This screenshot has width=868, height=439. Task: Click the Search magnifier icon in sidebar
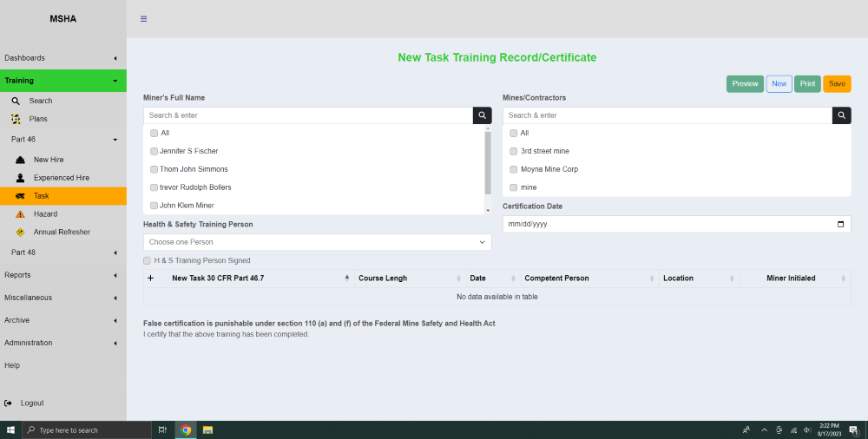click(x=16, y=101)
